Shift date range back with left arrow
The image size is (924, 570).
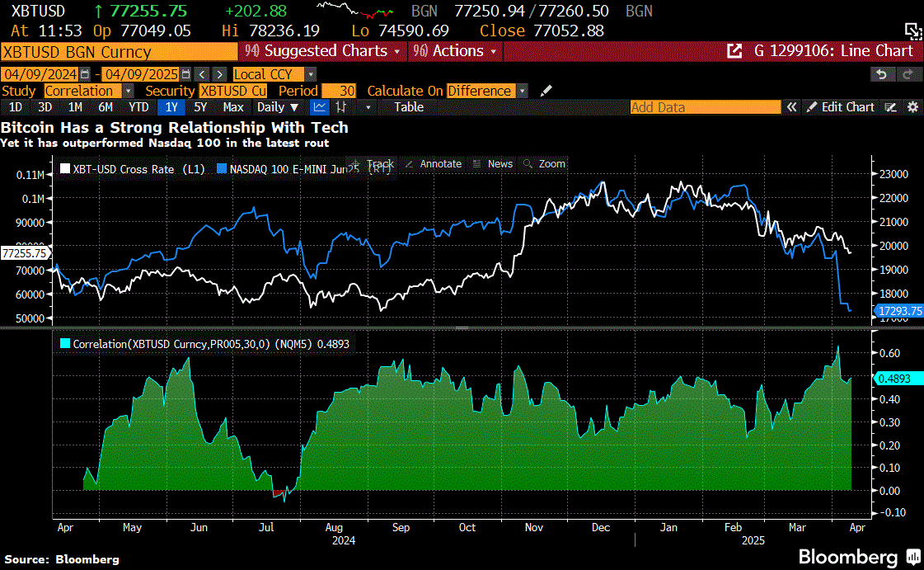202,74
